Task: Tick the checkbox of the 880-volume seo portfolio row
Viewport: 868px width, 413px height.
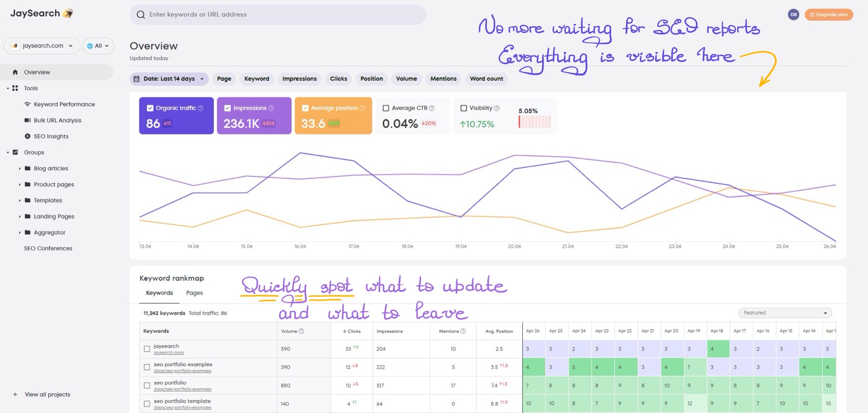Action: (x=147, y=385)
